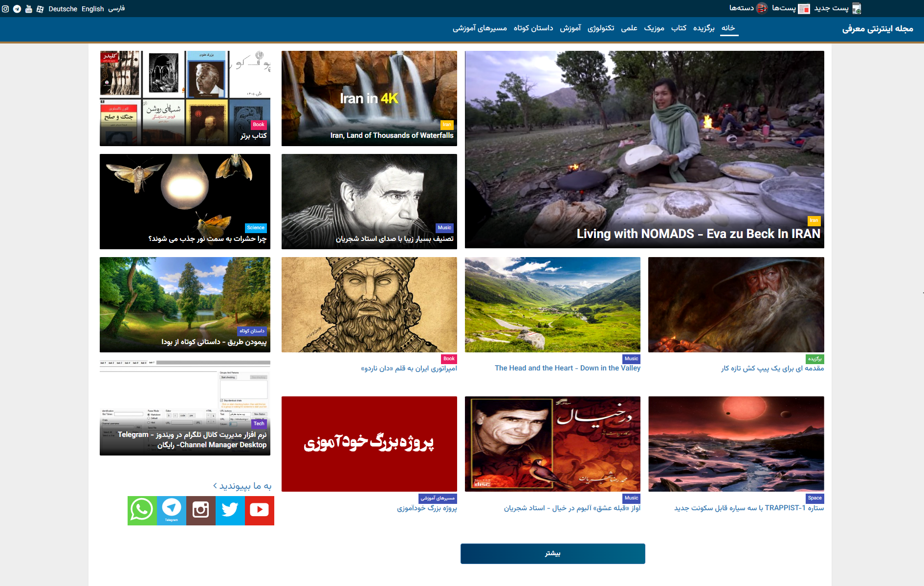Click the Telegram icon in top bar

[17, 9]
